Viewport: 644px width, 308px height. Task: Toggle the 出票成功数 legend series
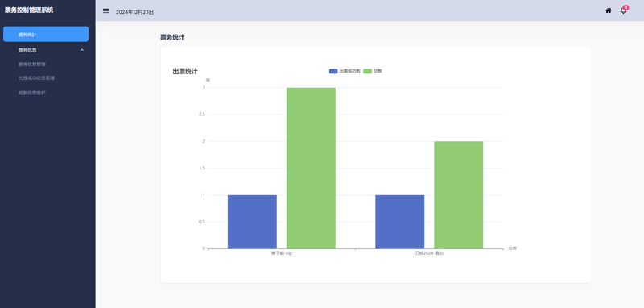point(345,71)
